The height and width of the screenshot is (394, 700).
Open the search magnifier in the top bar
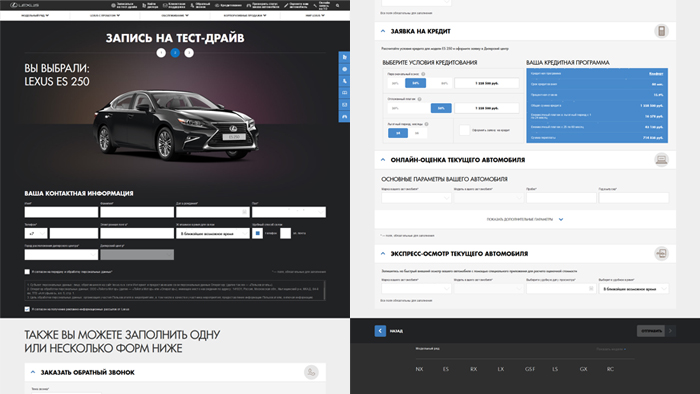click(x=338, y=5)
